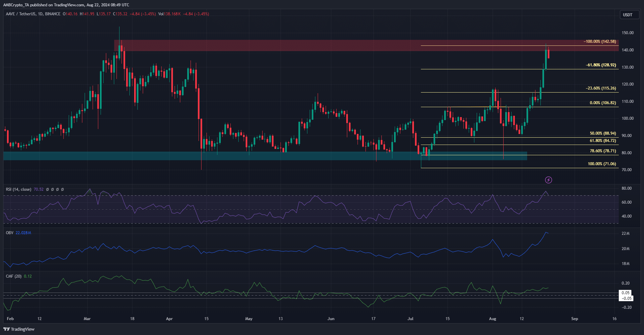Image resolution: width=644 pixels, height=335 pixels.
Task: Click the 150.00 price axis label
Action: tap(627, 33)
